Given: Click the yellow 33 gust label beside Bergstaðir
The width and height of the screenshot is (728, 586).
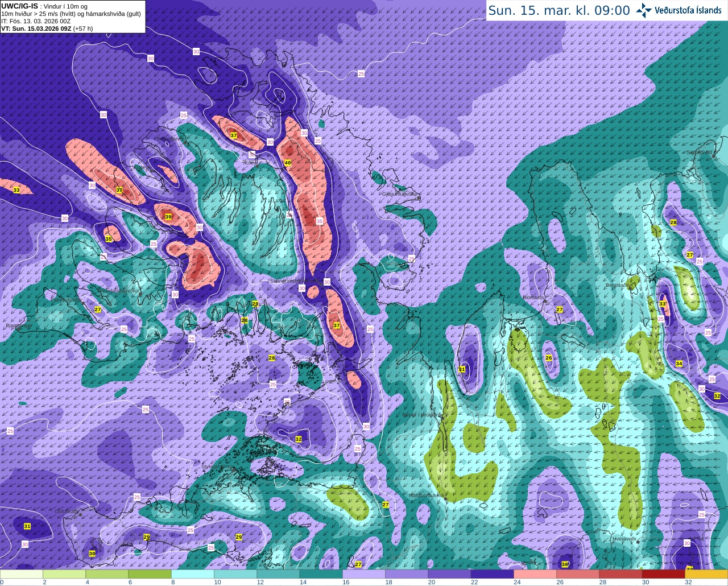Looking at the screenshot, I should (663, 304).
